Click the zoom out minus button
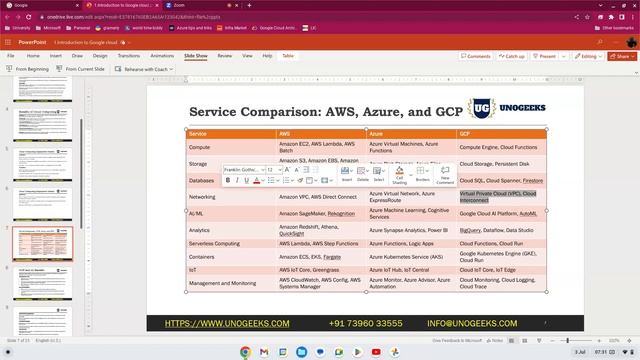Image resolution: width=640 pixels, height=360 pixels. 552,340
